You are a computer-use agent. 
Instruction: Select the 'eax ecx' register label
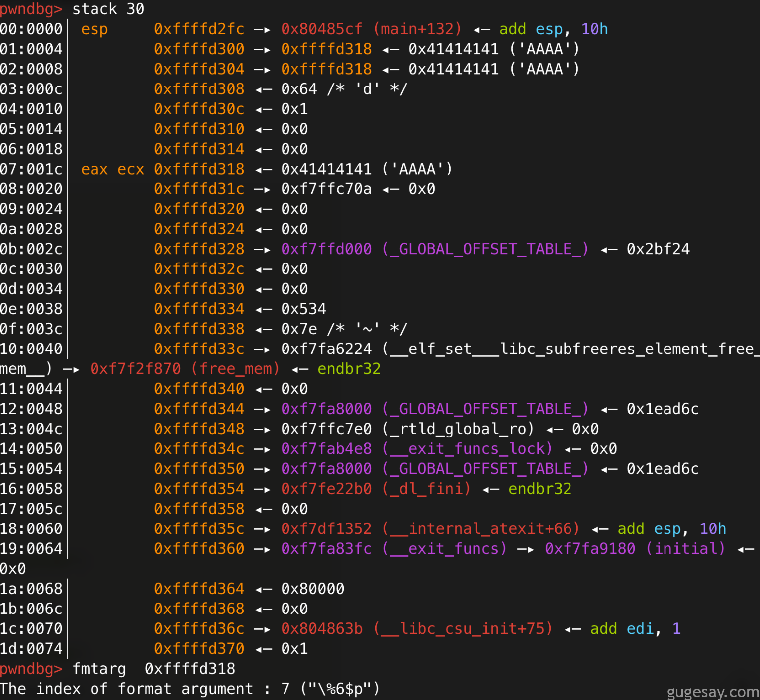click(x=112, y=169)
